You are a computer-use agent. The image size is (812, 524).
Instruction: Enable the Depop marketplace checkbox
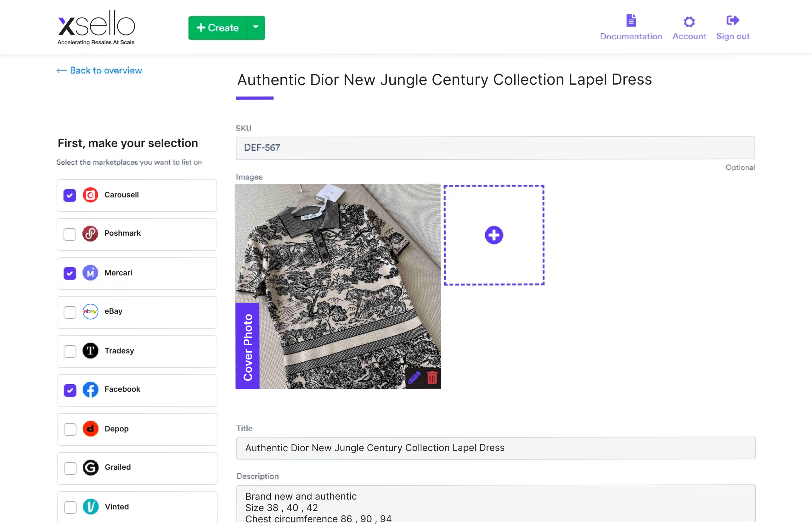pyautogui.click(x=70, y=429)
